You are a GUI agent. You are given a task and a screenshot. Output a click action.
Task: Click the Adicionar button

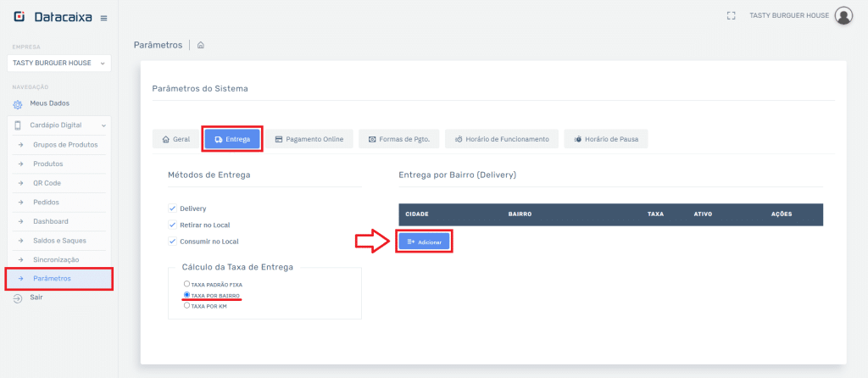pyautogui.click(x=424, y=242)
